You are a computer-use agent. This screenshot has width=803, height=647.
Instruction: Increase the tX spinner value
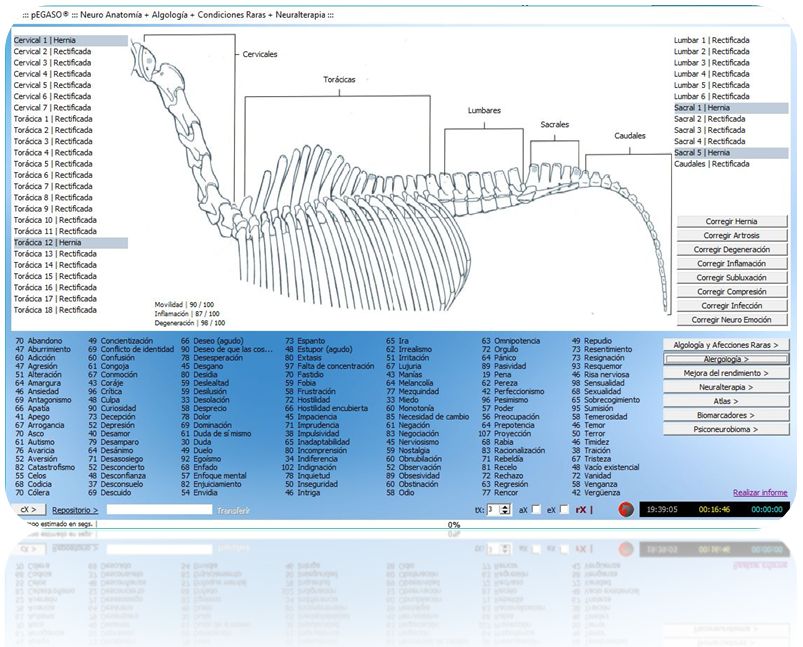pyautogui.click(x=505, y=507)
